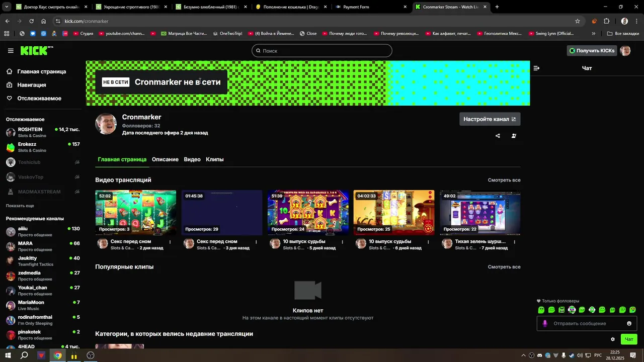Switch input language РУС

598,355
